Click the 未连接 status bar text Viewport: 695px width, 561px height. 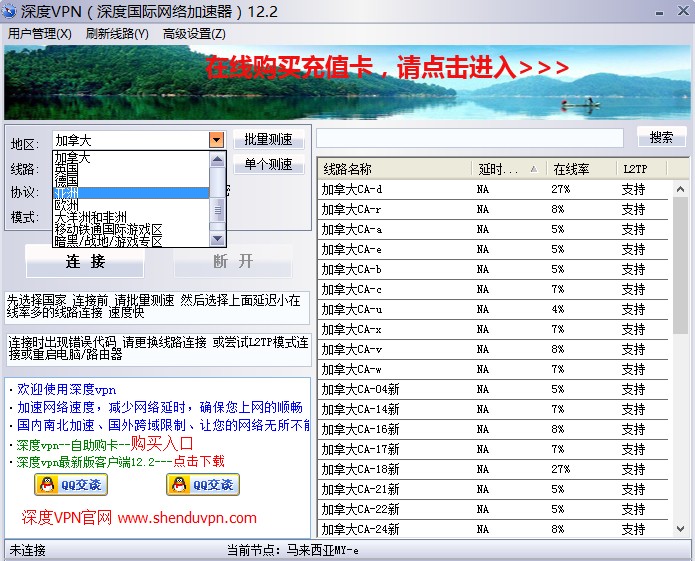(x=27, y=550)
